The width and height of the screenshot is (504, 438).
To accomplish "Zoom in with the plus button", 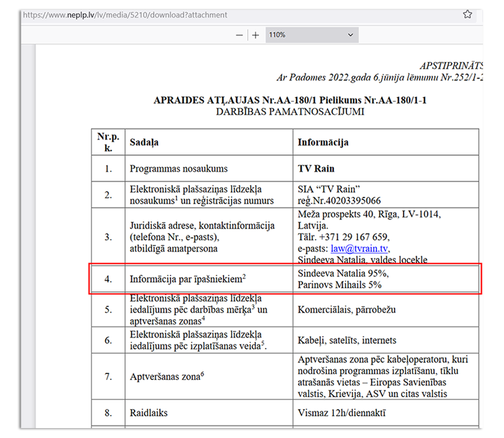I will [255, 35].
